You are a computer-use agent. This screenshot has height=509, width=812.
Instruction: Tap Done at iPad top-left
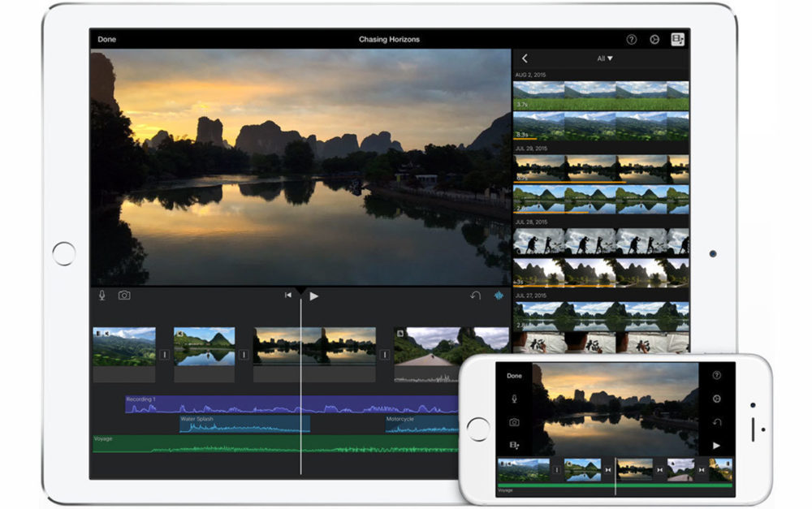106,39
